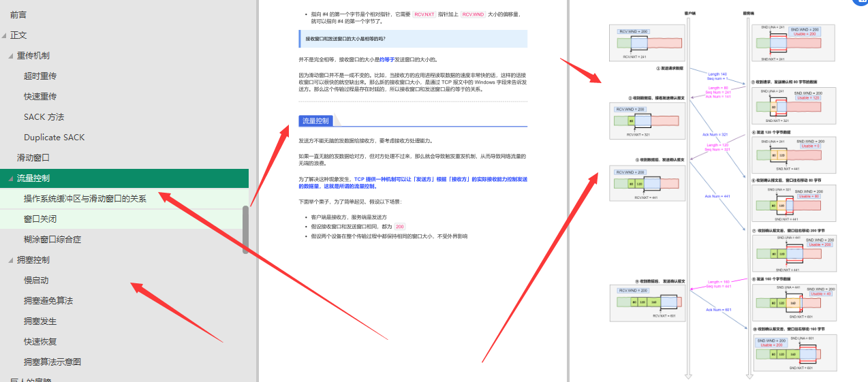Navigate to 滑动窗口 section
Image resolution: width=868 pixels, height=382 pixels.
[33, 157]
